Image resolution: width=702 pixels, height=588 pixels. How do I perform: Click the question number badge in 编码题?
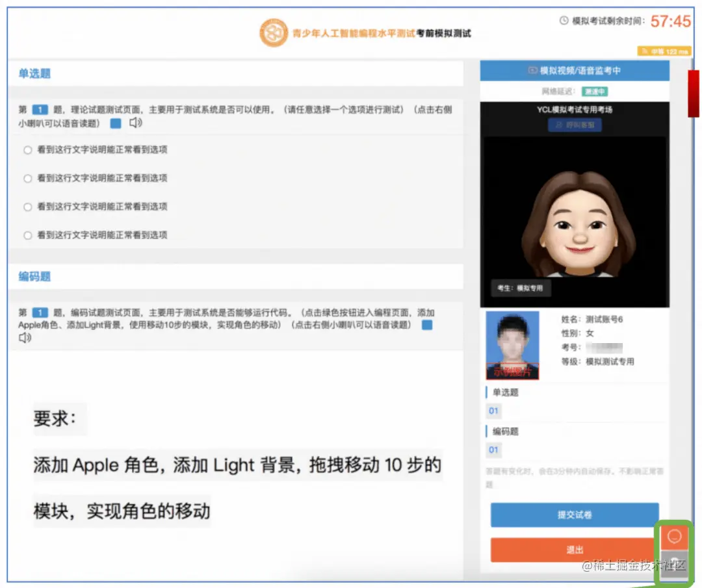point(40,313)
